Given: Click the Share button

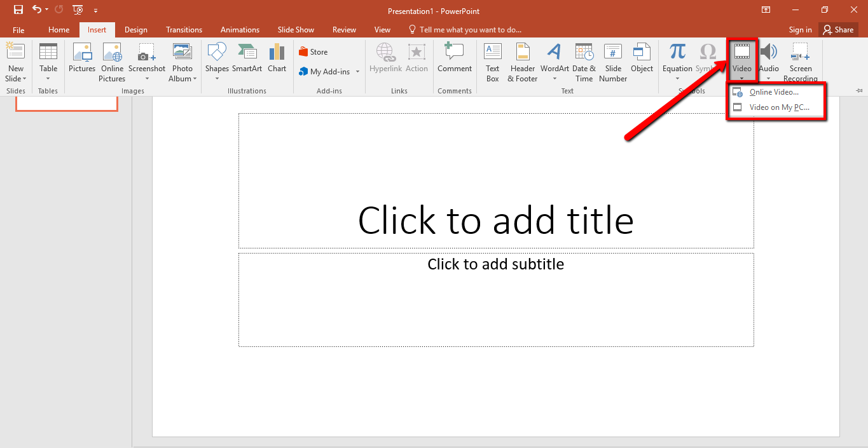Looking at the screenshot, I should tap(838, 29).
